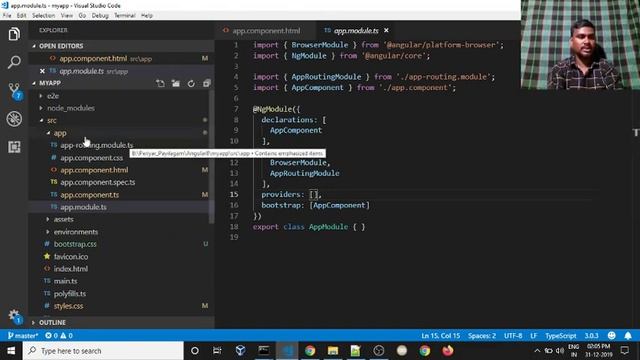Image resolution: width=640 pixels, height=360 pixels.
Task: Expand the assets folder
Action: [63, 219]
